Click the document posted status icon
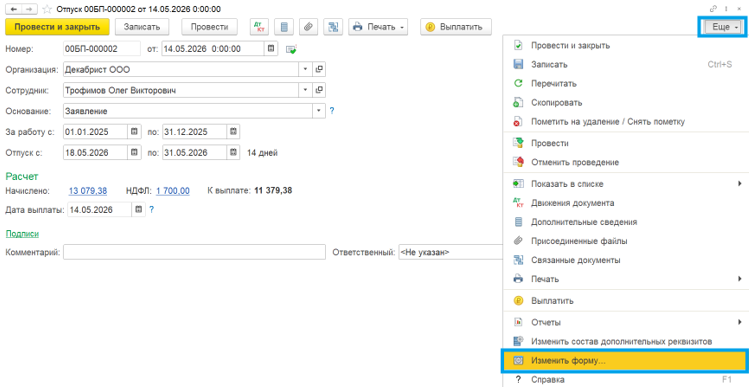 coord(291,49)
